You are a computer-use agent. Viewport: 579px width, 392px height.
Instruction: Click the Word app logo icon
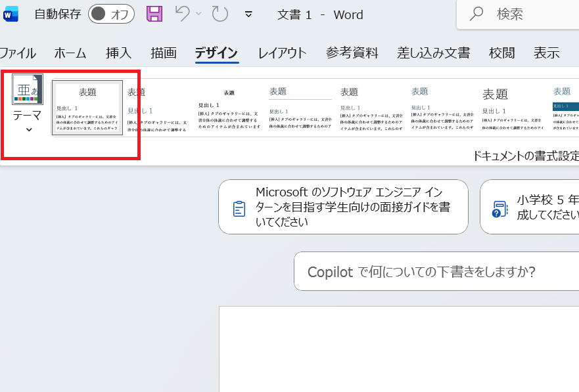[11, 14]
